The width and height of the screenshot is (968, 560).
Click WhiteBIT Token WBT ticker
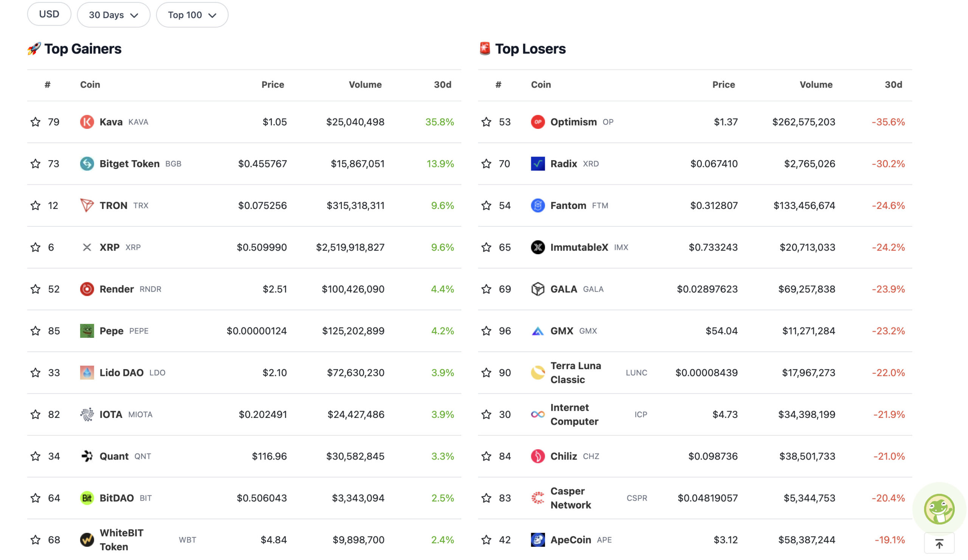pos(188,540)
